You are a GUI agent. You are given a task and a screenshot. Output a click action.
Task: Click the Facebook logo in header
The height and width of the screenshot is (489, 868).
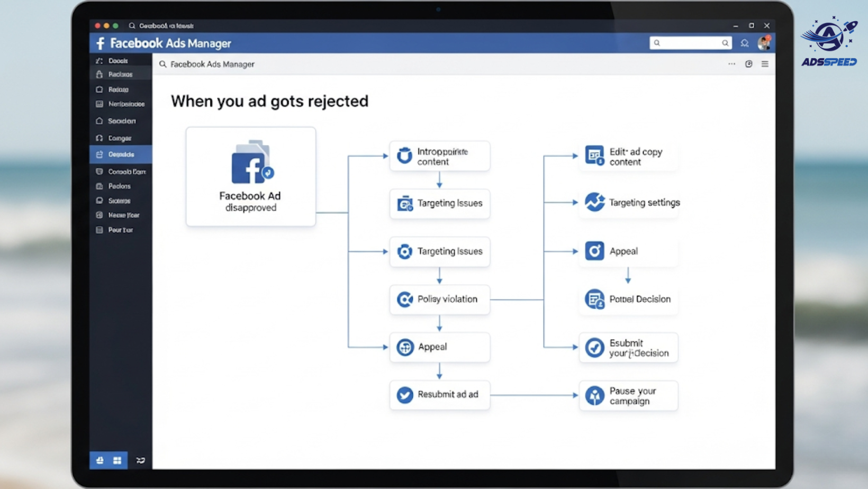click(101, 43)
